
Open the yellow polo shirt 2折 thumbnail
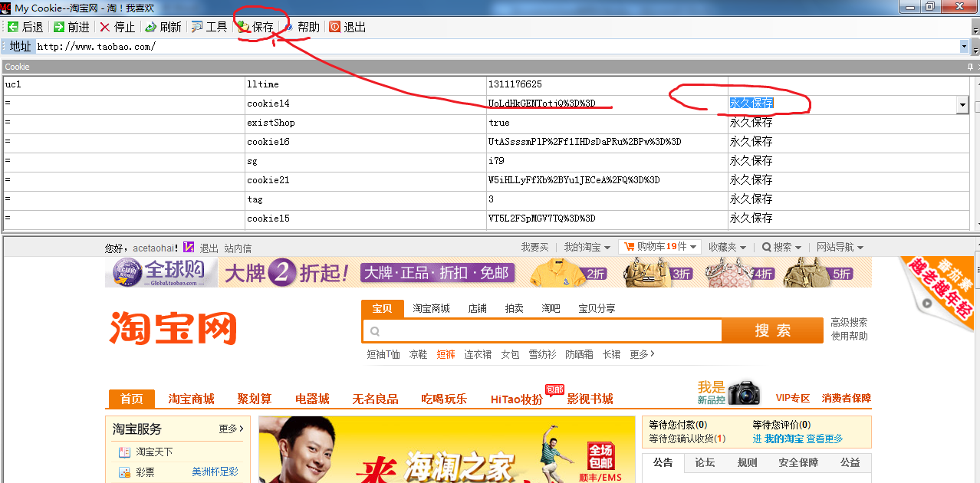point(567,272)
